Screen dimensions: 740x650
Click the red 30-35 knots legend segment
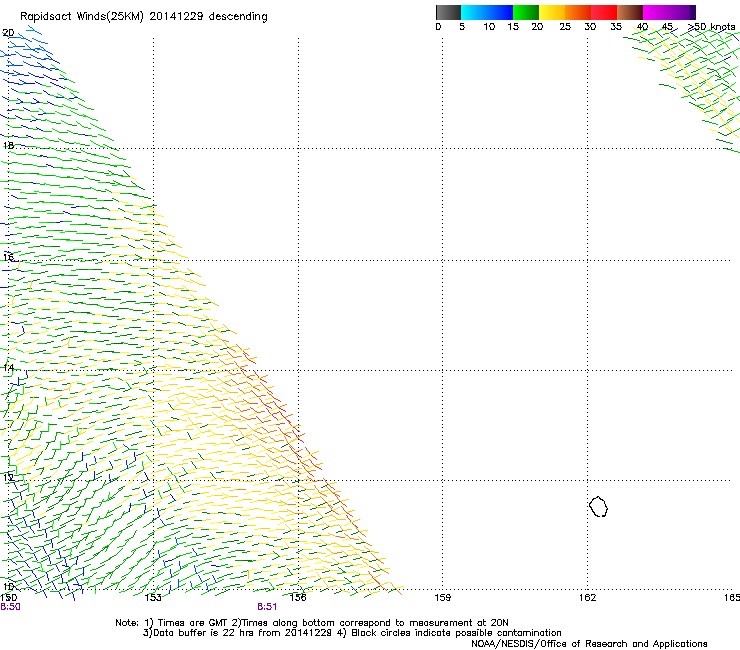[604, 12]
